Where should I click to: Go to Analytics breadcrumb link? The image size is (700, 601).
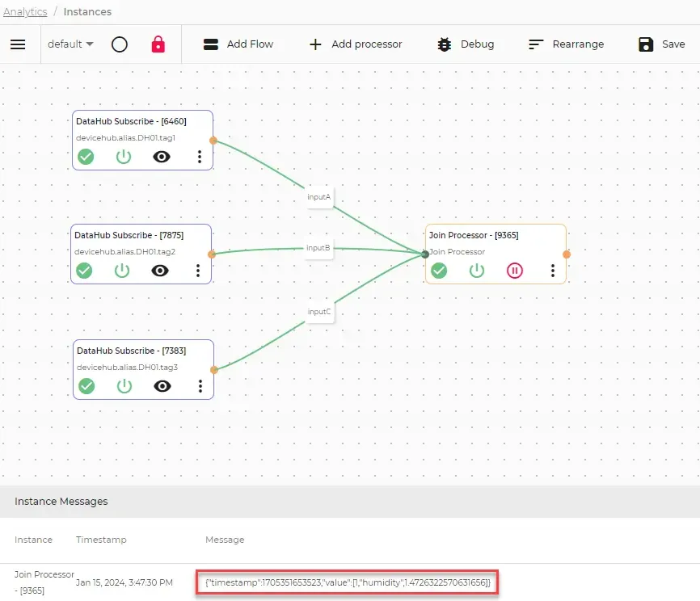pos(25,11)
